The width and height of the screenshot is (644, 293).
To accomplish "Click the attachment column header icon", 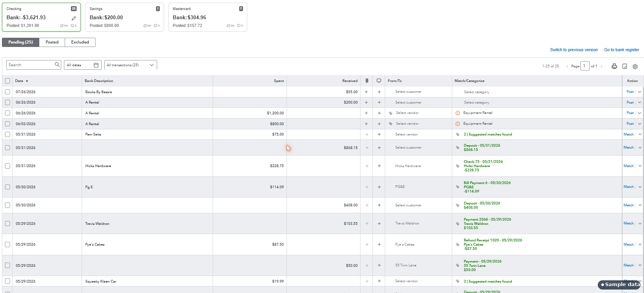I will coord(367,81).
